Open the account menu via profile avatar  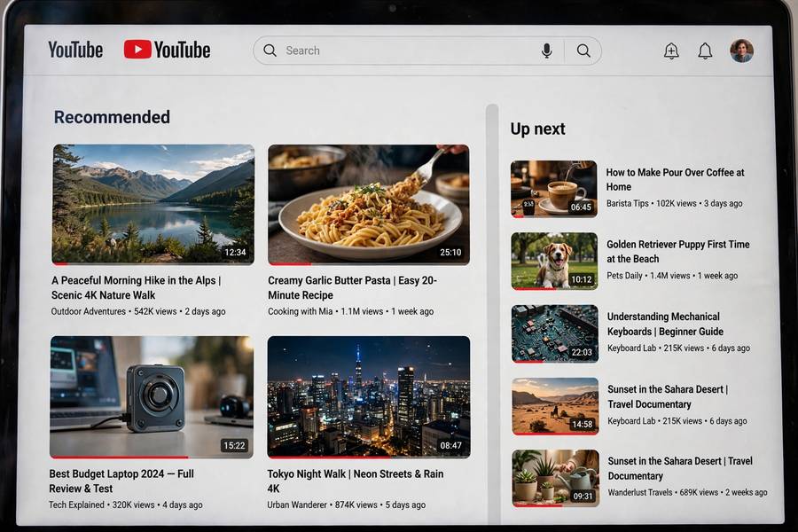[x=741, y=51]
